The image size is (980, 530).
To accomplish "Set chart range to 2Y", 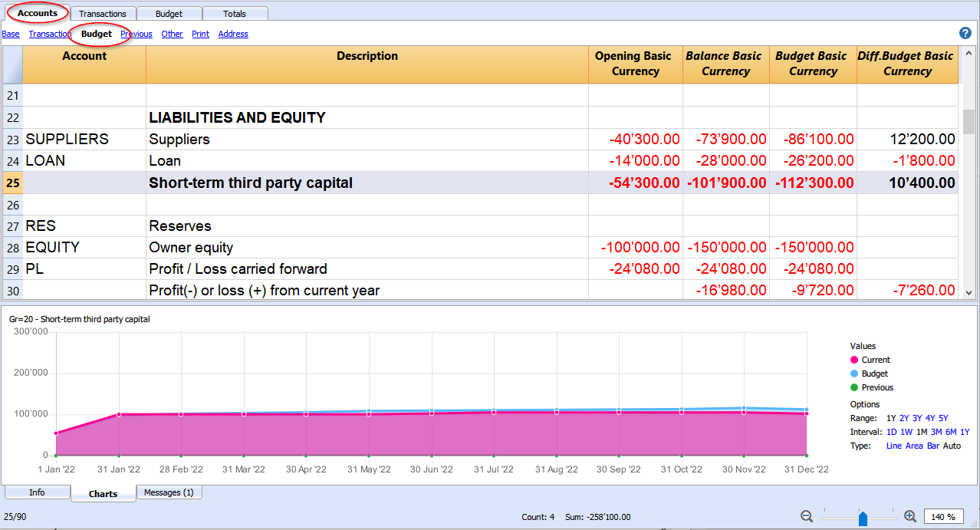I will (x=904, y=418).
